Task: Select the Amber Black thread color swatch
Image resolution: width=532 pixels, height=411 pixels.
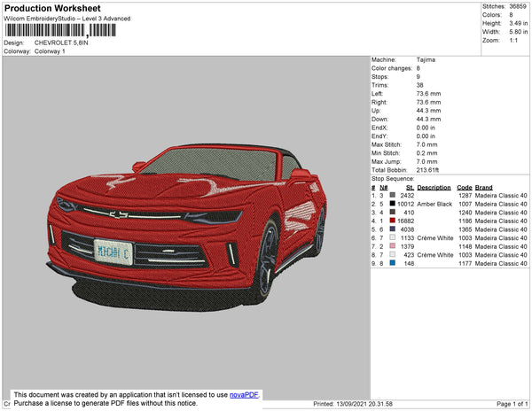Action: click(394, 204)
